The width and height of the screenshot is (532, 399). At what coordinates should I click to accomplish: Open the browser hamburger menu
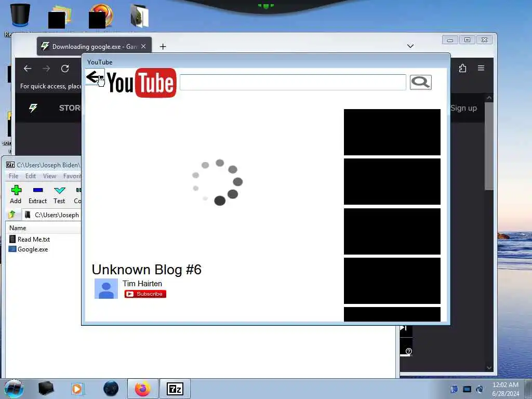(481, 68)
